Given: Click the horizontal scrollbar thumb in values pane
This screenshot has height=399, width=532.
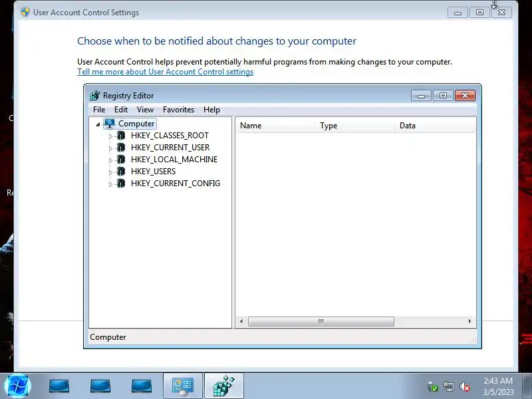Looking at the screenshot, I should click(x=321, y=321).
